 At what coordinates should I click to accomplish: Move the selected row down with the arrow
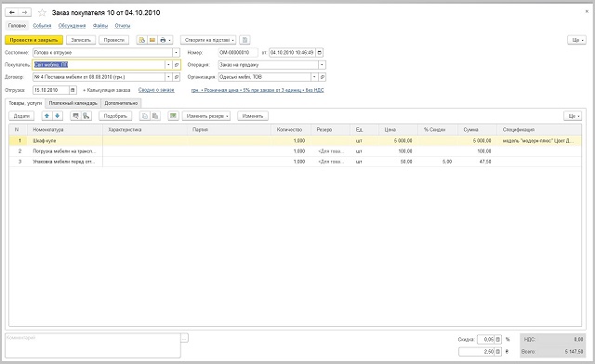tap(58, 116)
